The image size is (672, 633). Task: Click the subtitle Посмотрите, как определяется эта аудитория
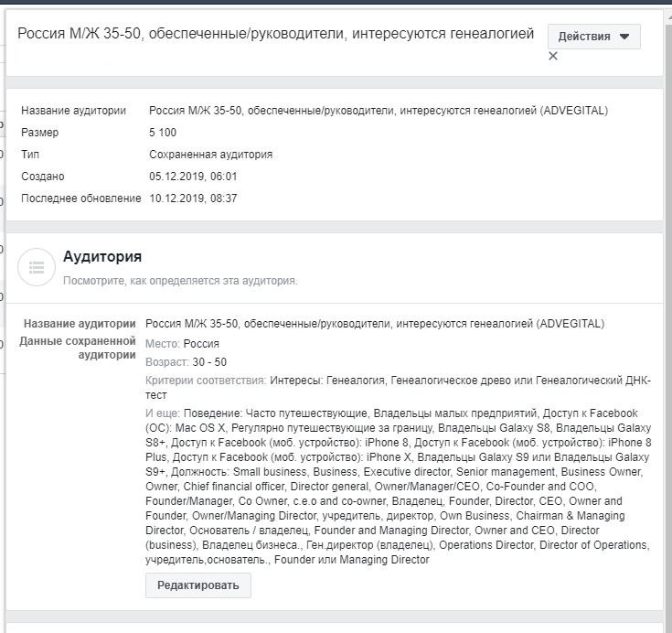click(x=180, y=281)
